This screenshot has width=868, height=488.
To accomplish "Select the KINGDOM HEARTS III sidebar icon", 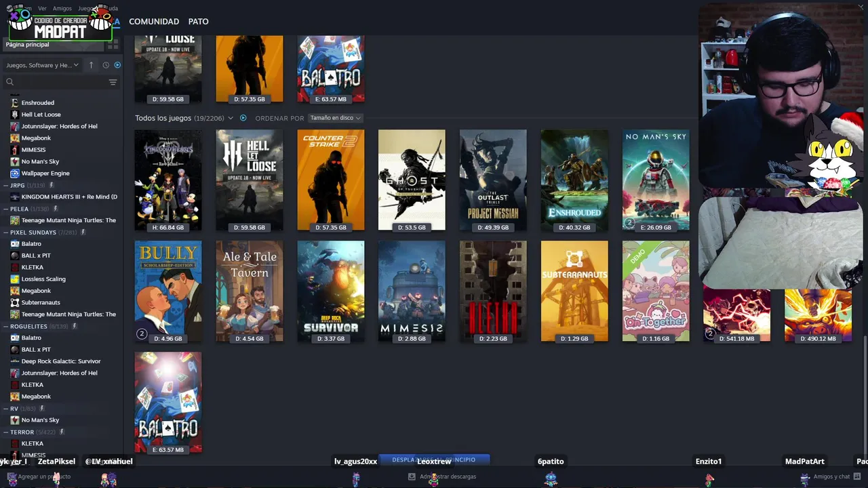I will (x=15, y=197).
